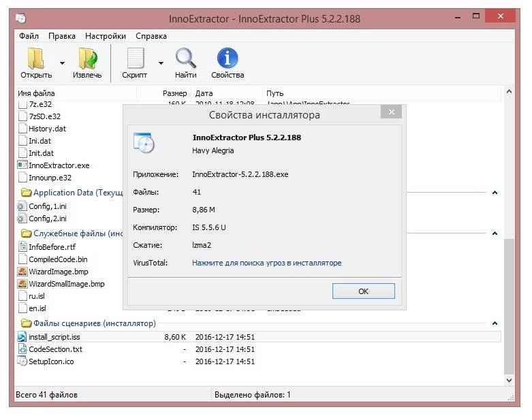Click the Найти magnifier toolbar icon
The height and width of the screenshot is (420, 532).
click(185, 58)
